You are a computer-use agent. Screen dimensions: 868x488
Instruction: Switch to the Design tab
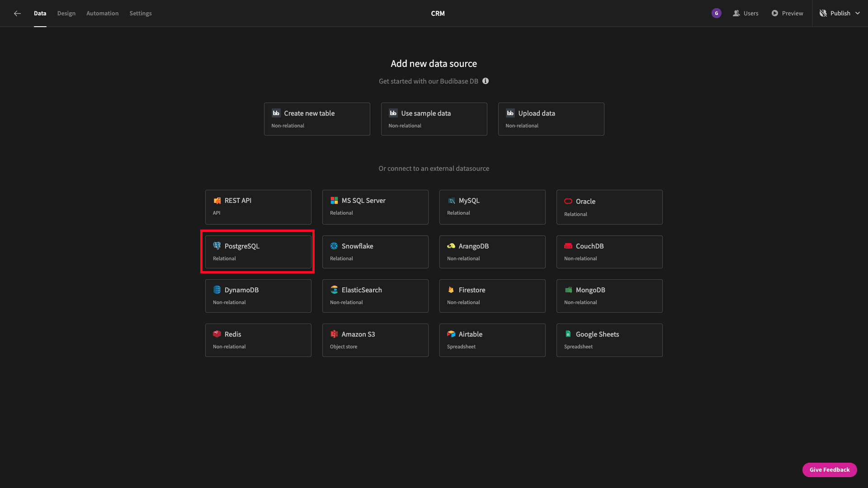[66, 13]
